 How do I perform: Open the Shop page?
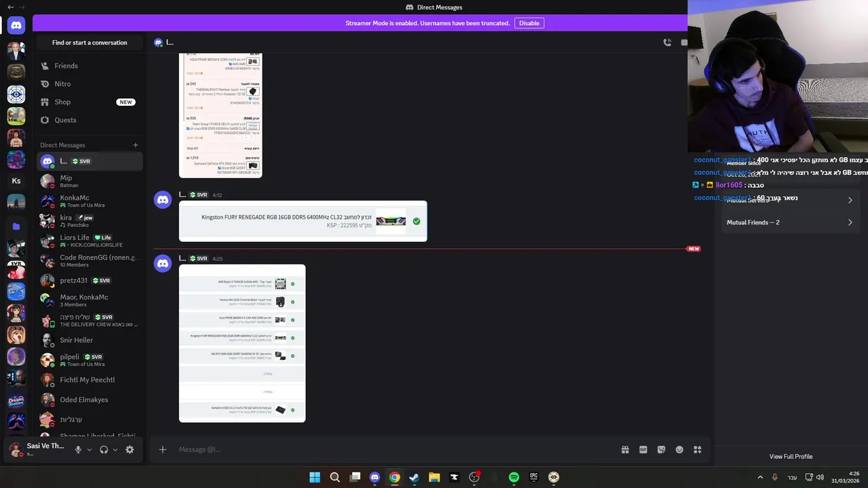[x=90, y=102]
